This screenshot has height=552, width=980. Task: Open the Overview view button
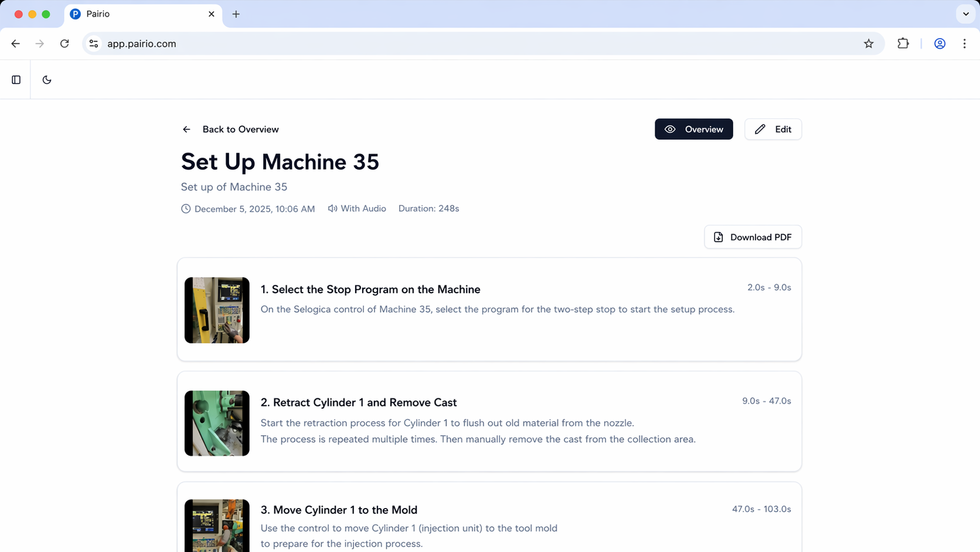693,129
